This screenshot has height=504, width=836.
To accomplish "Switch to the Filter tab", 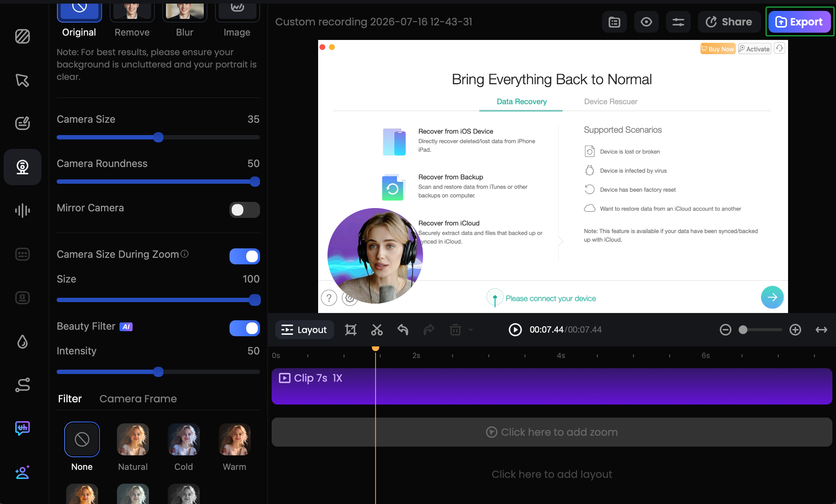I will 70,399.
